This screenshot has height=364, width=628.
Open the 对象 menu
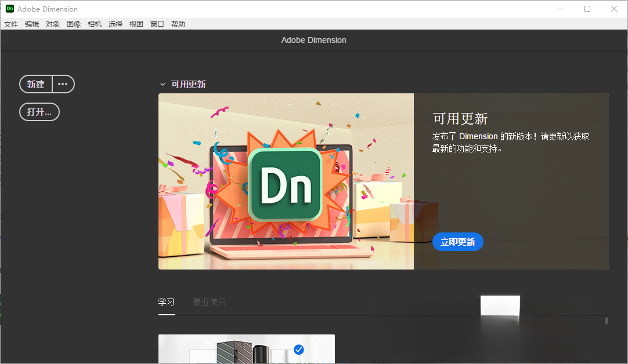[52, 24]
